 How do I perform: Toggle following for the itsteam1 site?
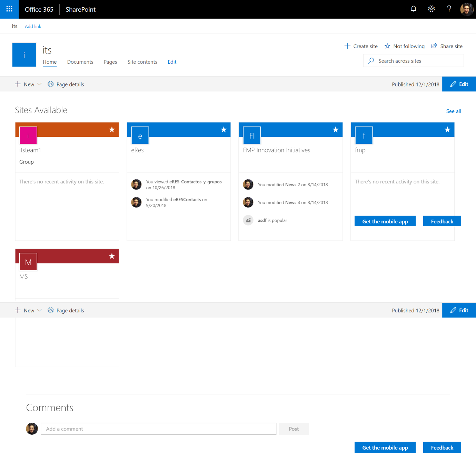pyautogui.click(x=111, y=130)
